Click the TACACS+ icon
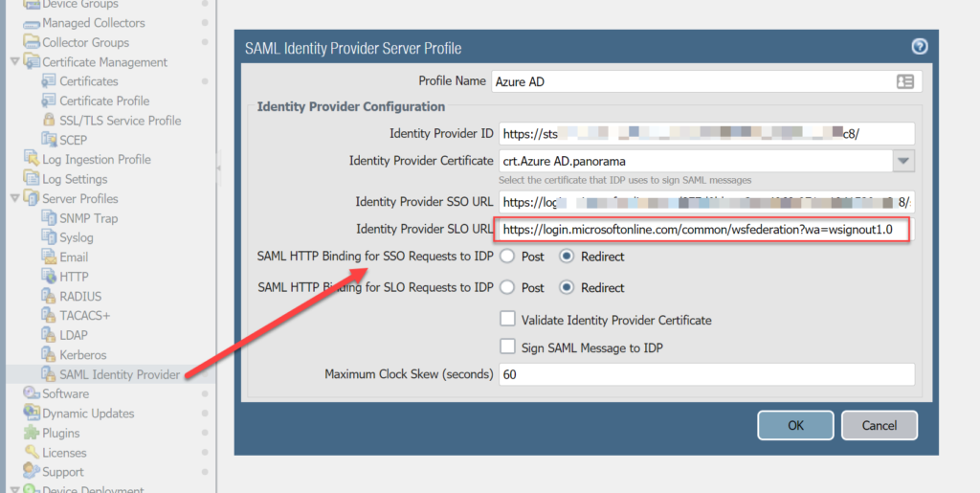 click(49, 316)
